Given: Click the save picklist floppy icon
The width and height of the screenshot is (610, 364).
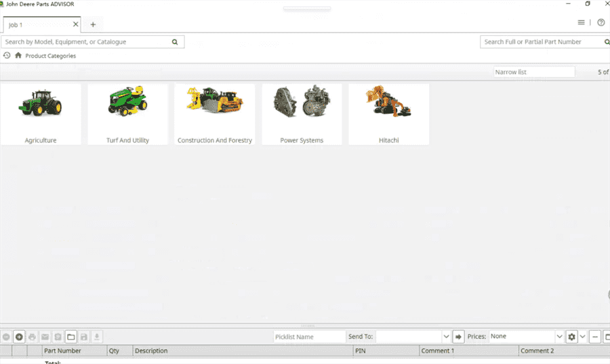Looking at the screenshot, I should (x=83, y=337).
